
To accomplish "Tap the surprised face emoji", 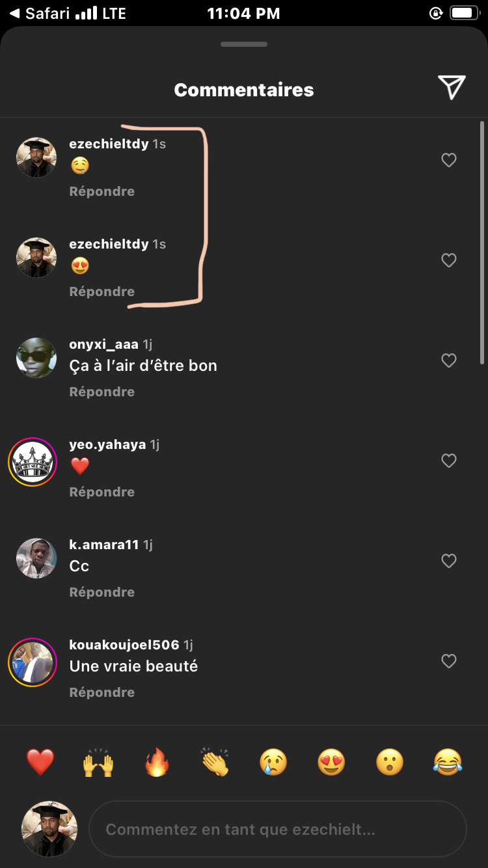I will pyautogui.click(x=390, y=762).
